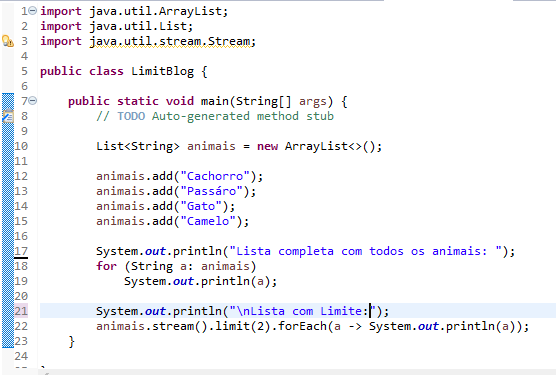Click the string "Camelo" on line 15
Image resolution: width=556 pixels, height=375 pixels.
208,221
